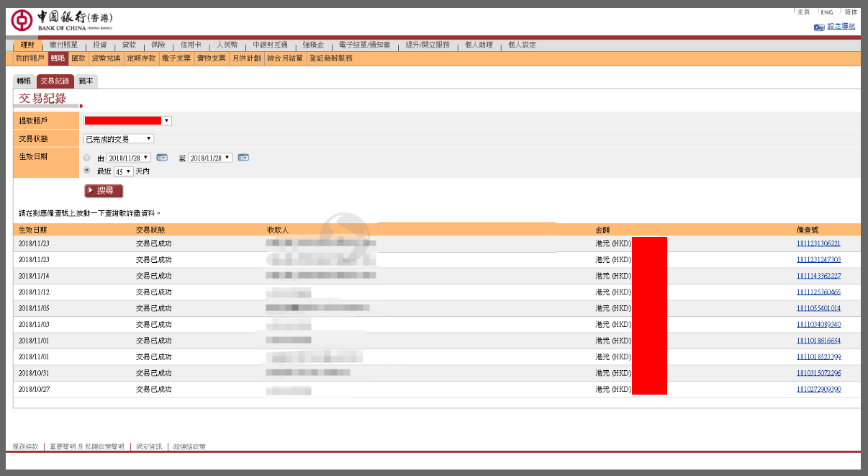
Task: Open the 個人設定 menu
Action: click(522, 45)
